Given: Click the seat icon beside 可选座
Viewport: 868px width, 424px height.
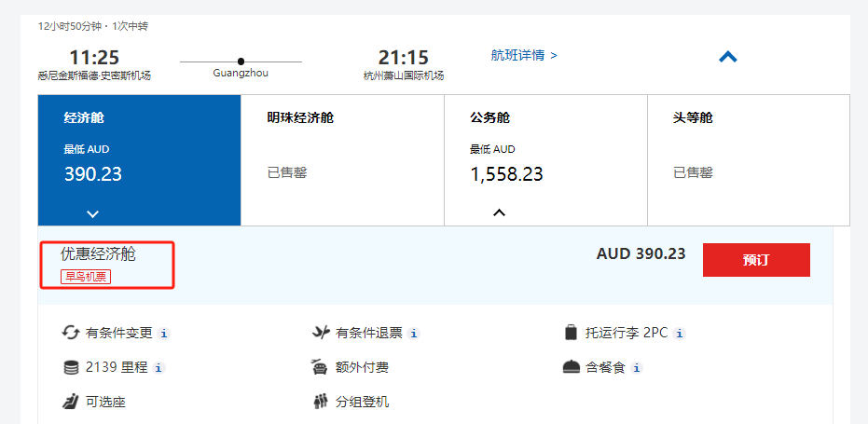Looking at the screenshot, I should click(71, 403).
